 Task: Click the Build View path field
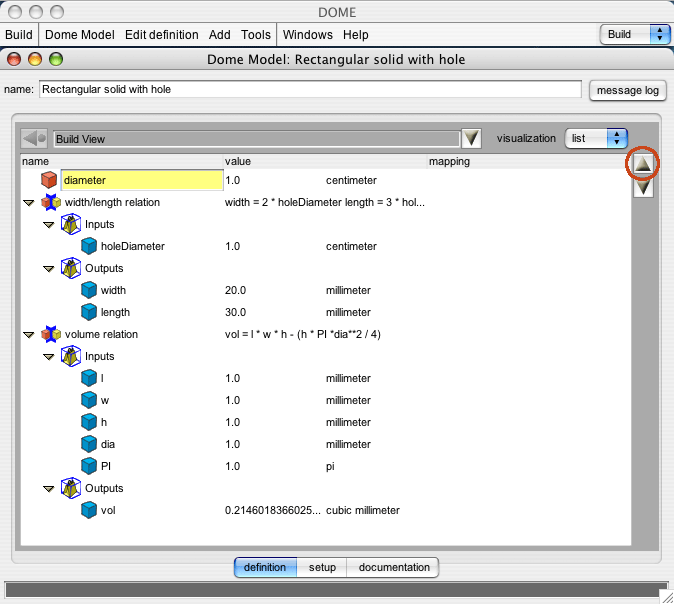pyautogui.click(x=257, y=139)
